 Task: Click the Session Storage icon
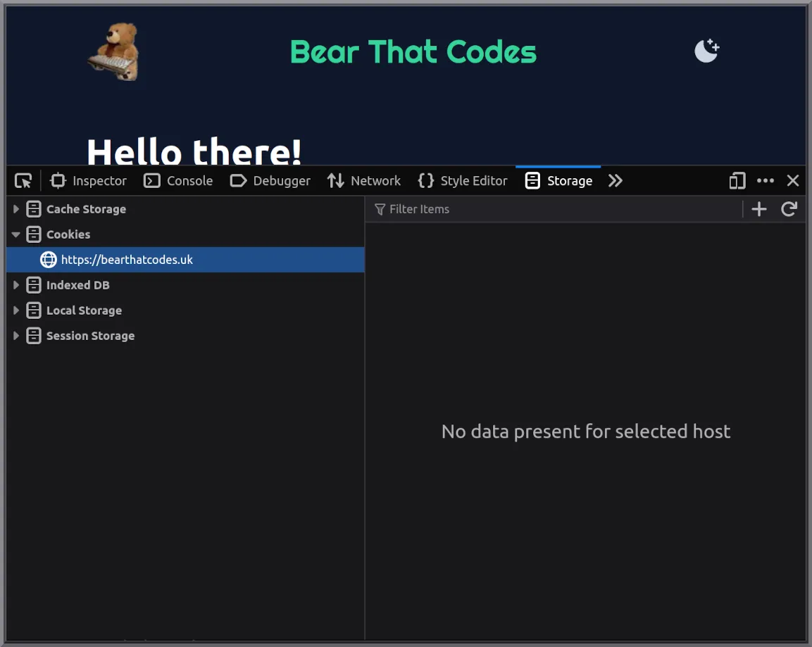point(33,336)
